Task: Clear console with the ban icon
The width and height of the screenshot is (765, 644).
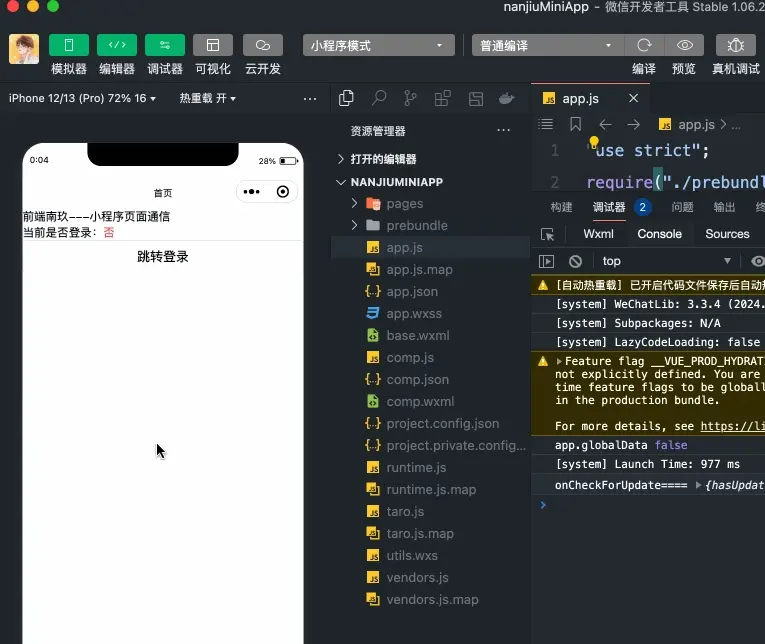Action: click(575, 261)
